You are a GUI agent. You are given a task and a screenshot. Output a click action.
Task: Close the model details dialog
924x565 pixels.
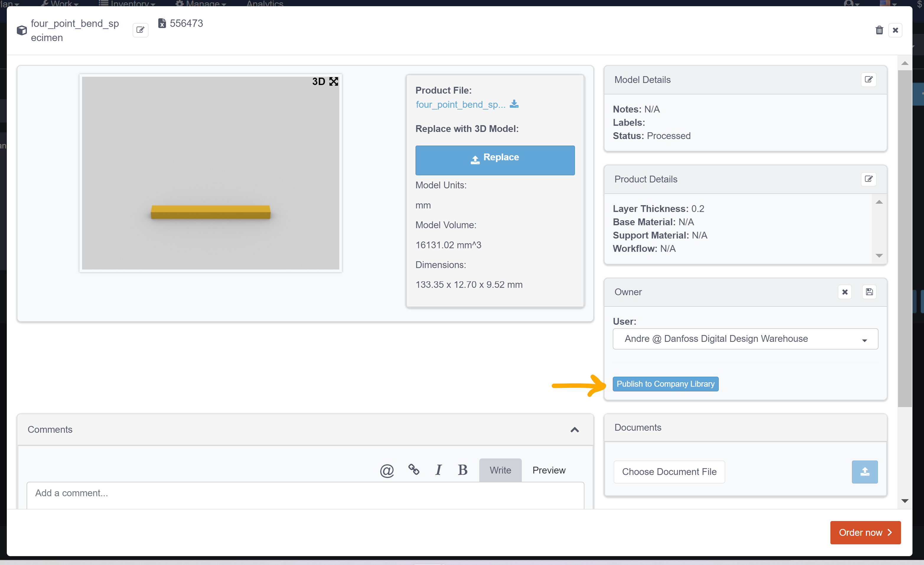(x=895, y=30)
